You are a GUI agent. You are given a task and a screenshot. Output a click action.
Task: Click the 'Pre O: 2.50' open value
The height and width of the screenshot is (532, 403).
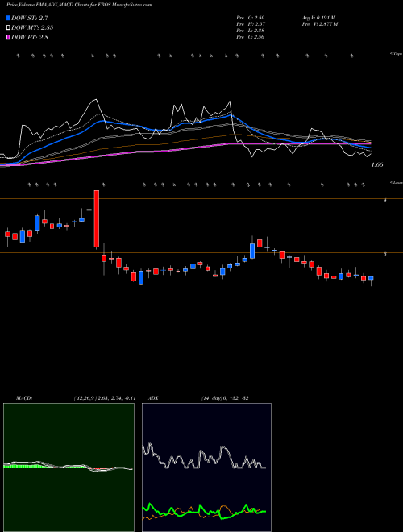pos(251,17)
